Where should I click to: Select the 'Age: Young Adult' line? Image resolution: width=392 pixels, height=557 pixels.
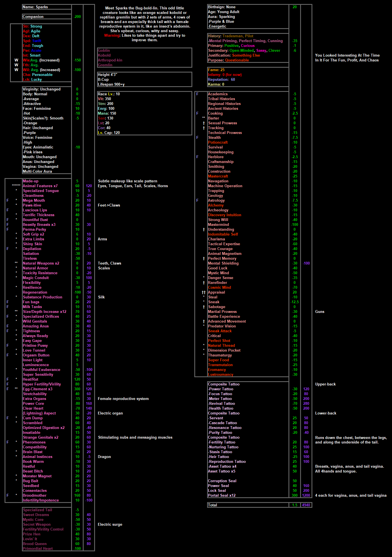pyautogui.click(x=224, y=12)
